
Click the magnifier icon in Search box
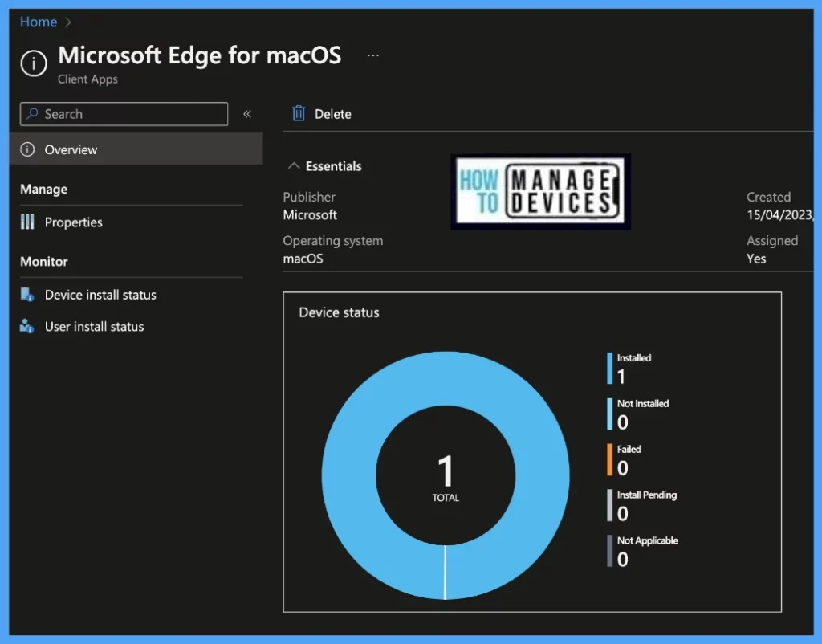[32, 113]
